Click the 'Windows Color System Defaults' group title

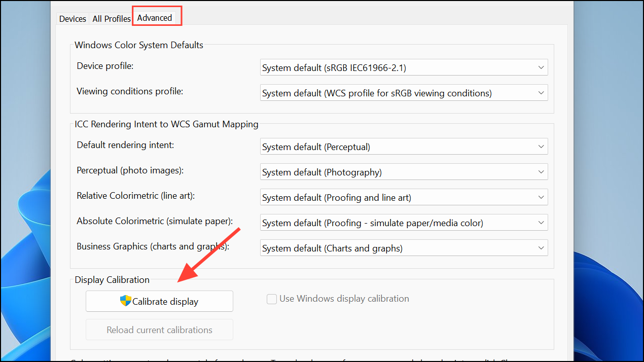click(x=139, y=45)
